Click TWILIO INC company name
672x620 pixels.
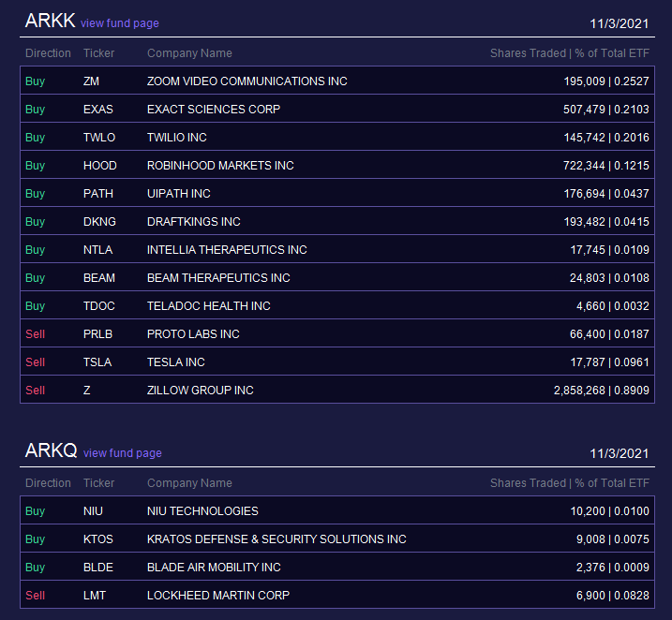pyautogui.click(x=176, y=138)
